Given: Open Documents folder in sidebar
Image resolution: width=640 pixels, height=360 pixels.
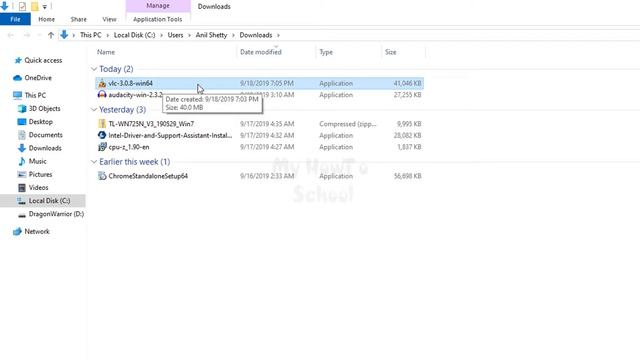Looking at the screenshot, I should click(45, 135).
